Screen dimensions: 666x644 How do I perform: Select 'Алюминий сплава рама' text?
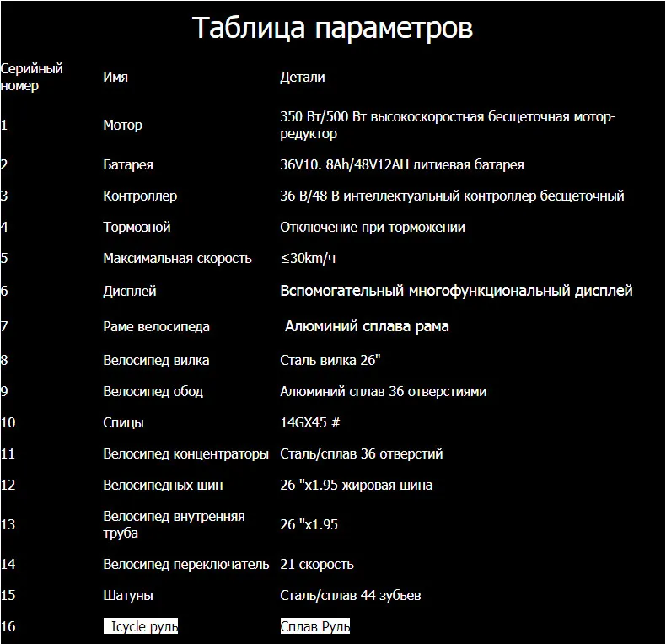click(367, 326)
